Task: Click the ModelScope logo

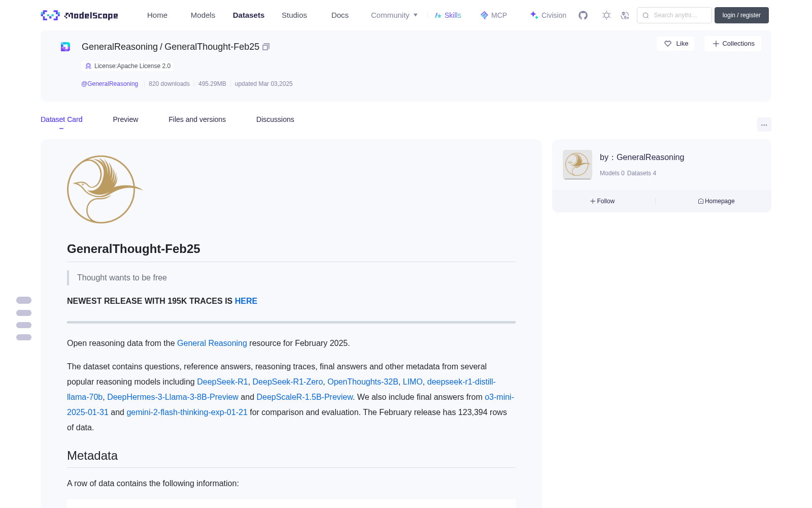Action: coord(80,15)
